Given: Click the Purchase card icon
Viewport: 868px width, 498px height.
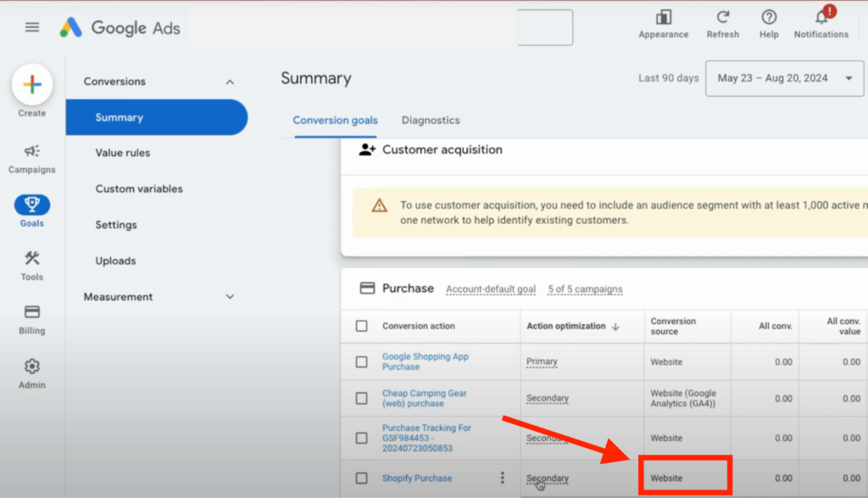Looking at the screenshot, I should coord(367,288).
